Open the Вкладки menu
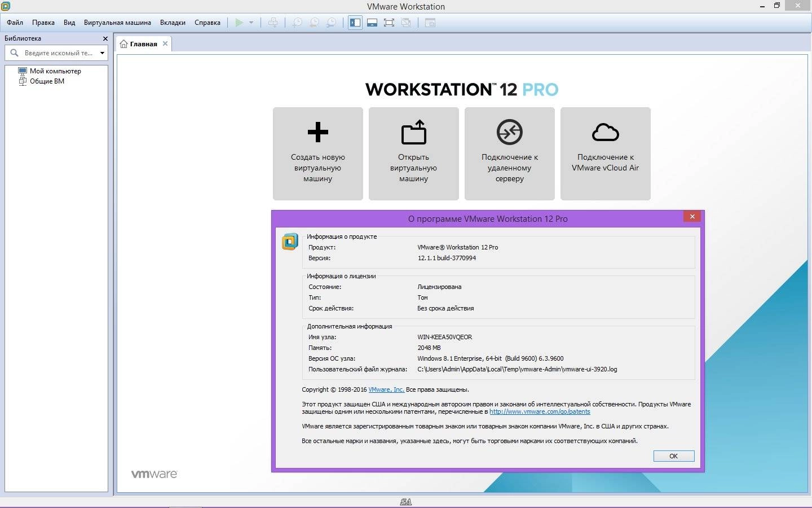The width and height of the screenshot is (812, 508). [x=173, y=23]
